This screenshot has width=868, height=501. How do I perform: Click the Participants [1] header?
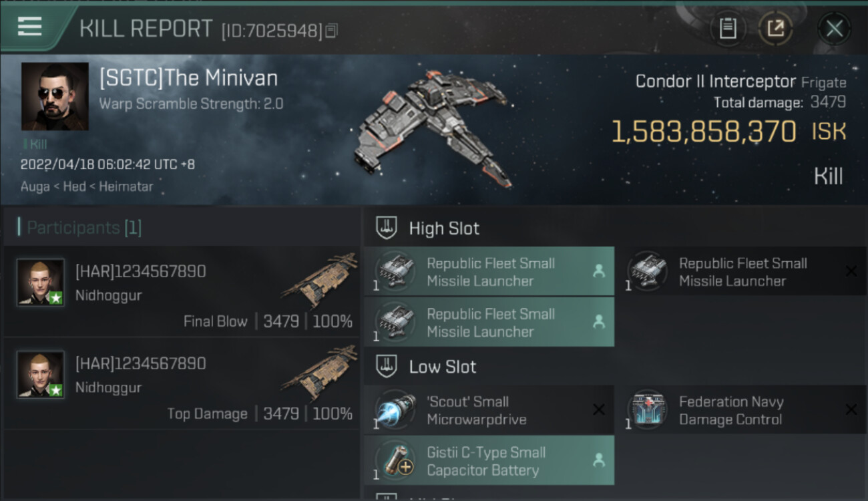pyautogui.click(x=84, y=228)
